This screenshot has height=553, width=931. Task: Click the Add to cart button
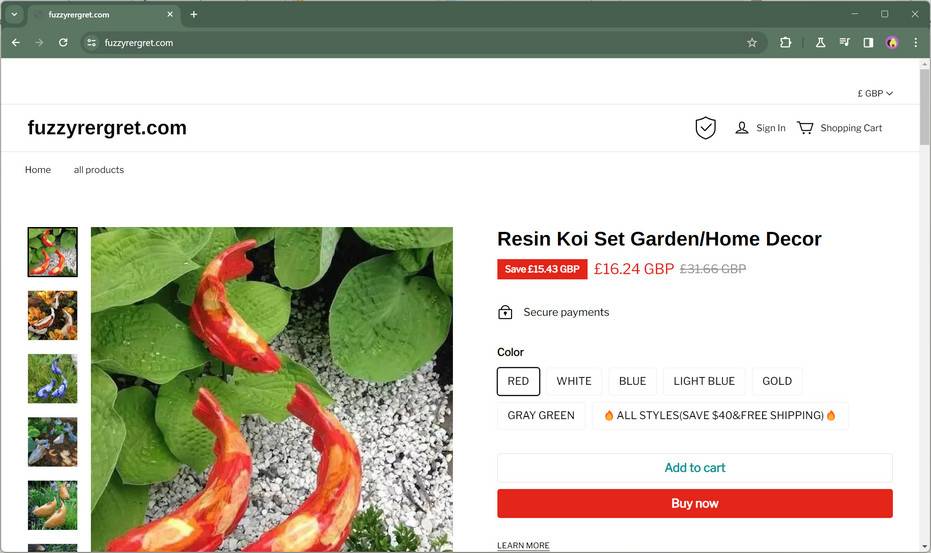click(695, 468)
